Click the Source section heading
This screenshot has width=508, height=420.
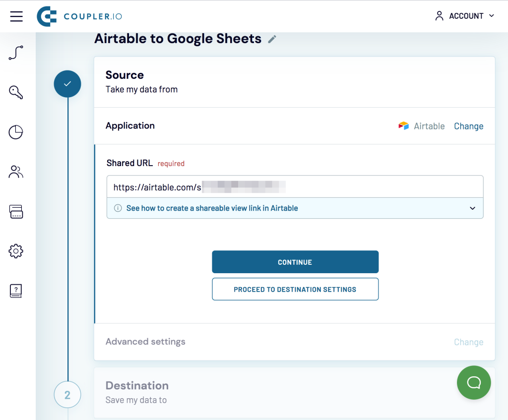pyautogui.click(x=125, y=75)
